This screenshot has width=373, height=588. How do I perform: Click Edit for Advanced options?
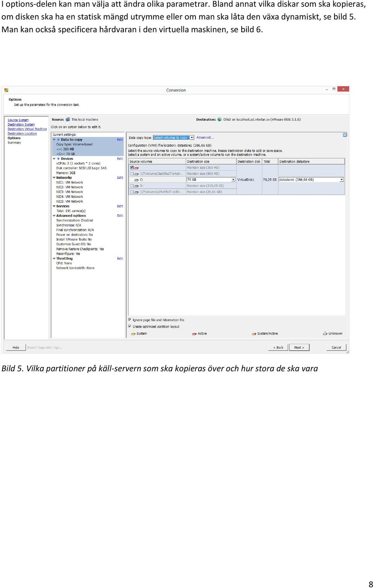pyautogui.click(x=120, y=215)
